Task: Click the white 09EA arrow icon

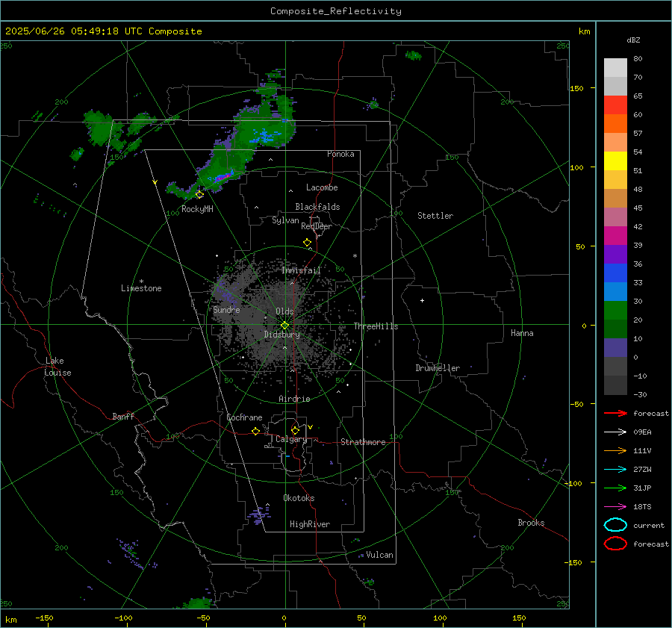Action: pos(615,432)
